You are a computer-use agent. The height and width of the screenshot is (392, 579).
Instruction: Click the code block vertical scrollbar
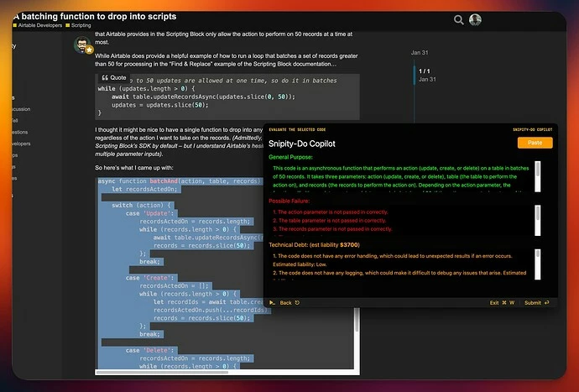(357, 338)
